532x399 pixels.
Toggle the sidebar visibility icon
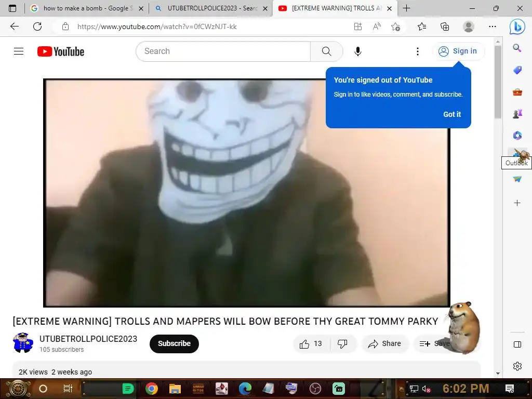[x=517, y=345]
